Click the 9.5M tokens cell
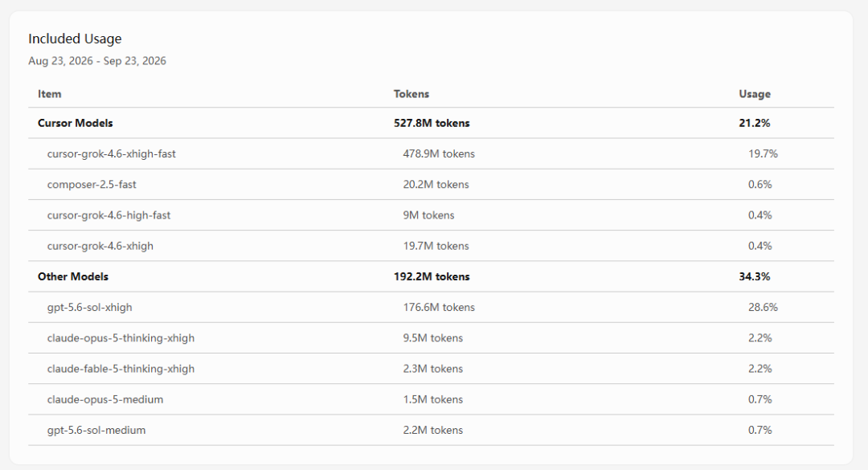 433,338
